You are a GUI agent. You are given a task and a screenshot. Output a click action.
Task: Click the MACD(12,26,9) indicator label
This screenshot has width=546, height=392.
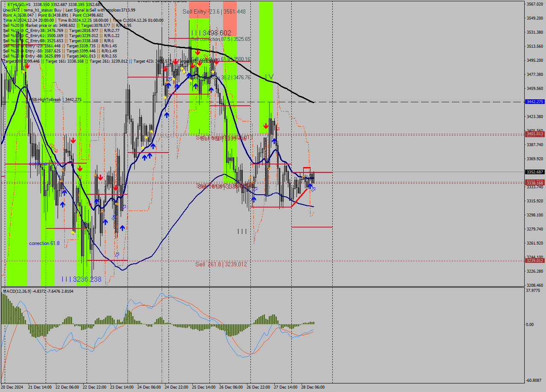[x=38, y=291]
